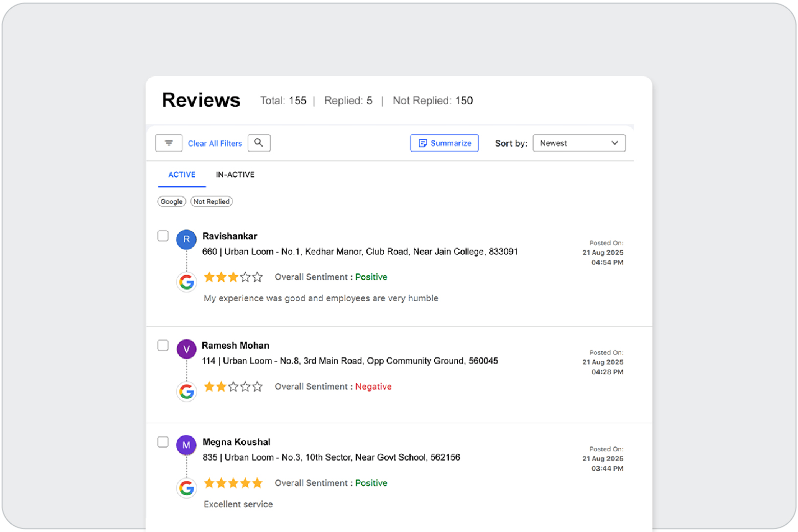Select the checkbox for Ravishankar's review
798x532 pixels.
(x=163, y=236)
